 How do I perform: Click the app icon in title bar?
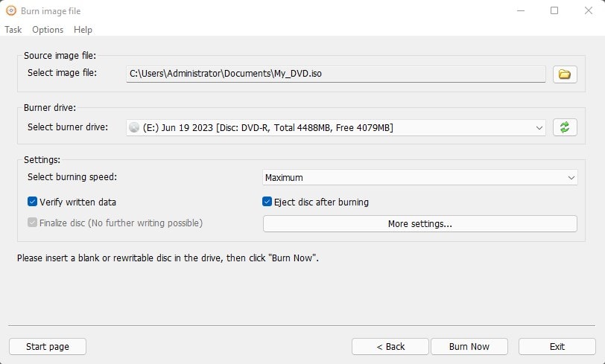point(10,11)
